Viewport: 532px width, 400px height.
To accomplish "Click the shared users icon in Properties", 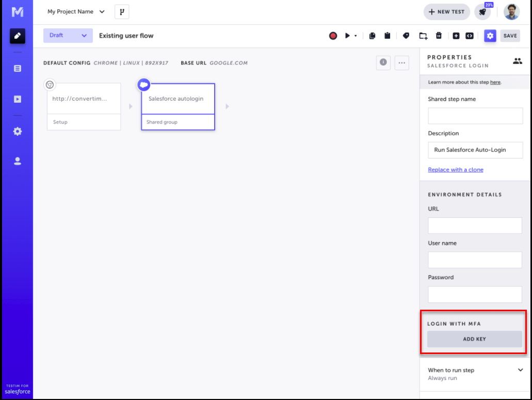I will point(518,61).
